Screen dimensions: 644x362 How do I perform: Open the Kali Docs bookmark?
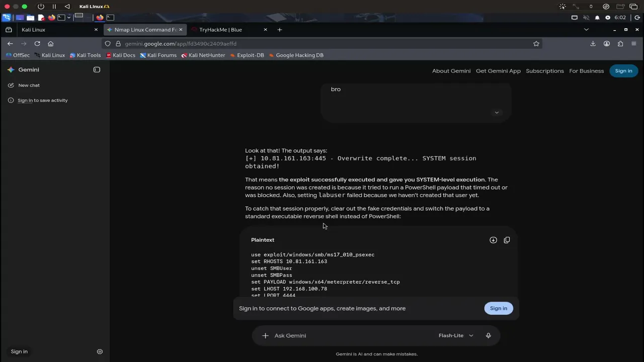(x=121, y=55)
